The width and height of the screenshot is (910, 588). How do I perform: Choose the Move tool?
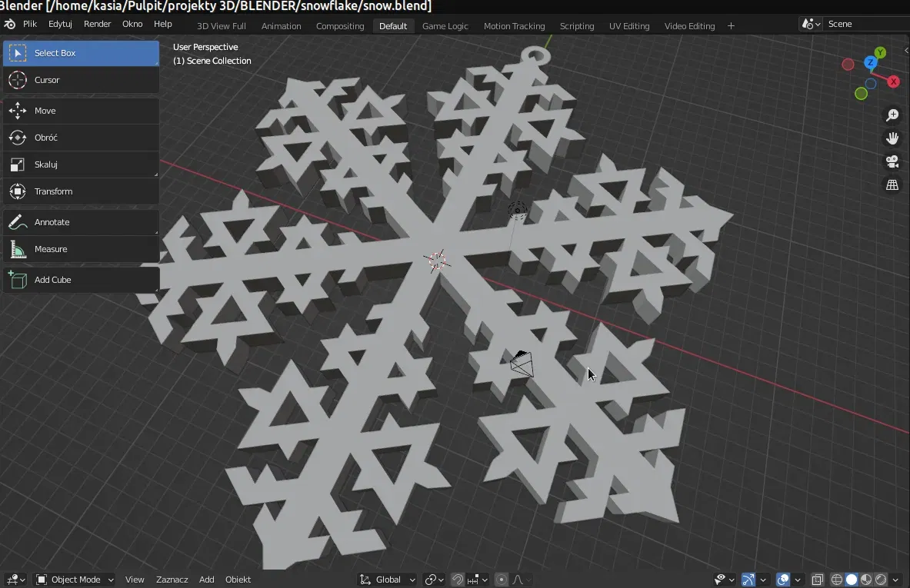81,111
